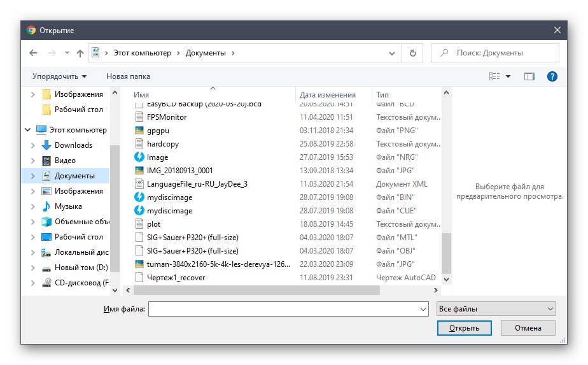
Task: Select Документы in breadcrumb path
Action: (x=206, y=53)
